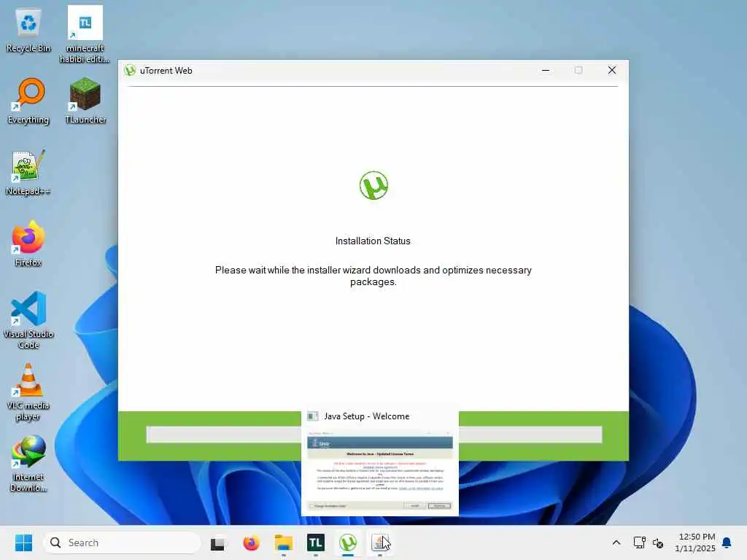Select the Everything search desktop icon
Viewport: 747px width, 560px height.
(28, 101)
